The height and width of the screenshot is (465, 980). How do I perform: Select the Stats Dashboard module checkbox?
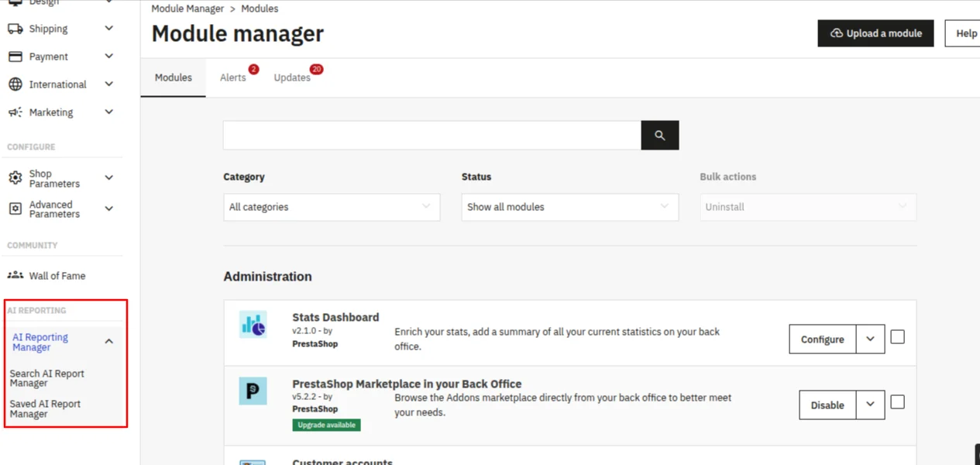pyautogui.click(x=897, y=337)
